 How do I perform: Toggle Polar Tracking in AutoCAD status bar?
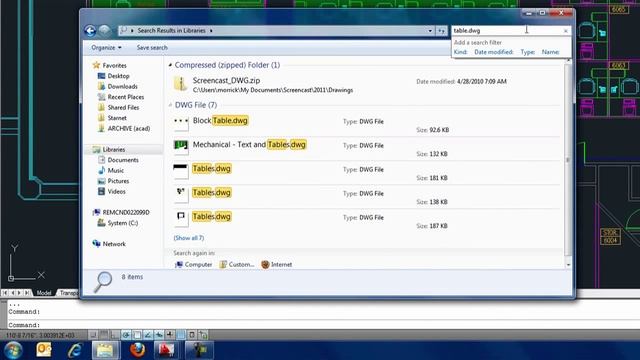pyautogui.click(x=126, y=335)
